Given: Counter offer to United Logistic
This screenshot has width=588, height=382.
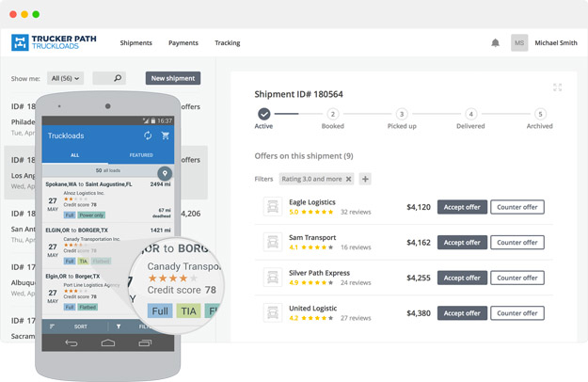Looking at the screenshot, I should click(517, 313).
